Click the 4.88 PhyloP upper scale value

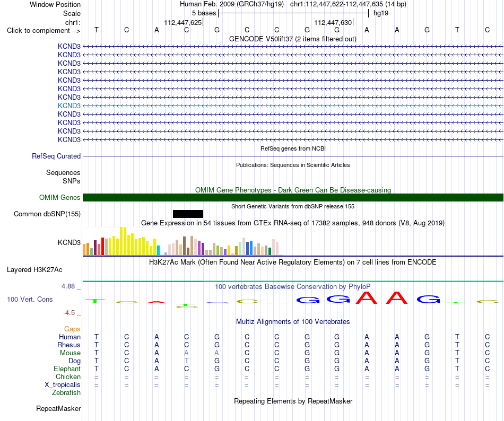tap(68, 286)
